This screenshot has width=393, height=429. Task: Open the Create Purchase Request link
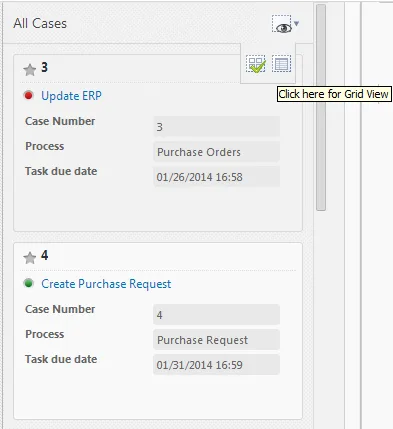pos(106,284)
